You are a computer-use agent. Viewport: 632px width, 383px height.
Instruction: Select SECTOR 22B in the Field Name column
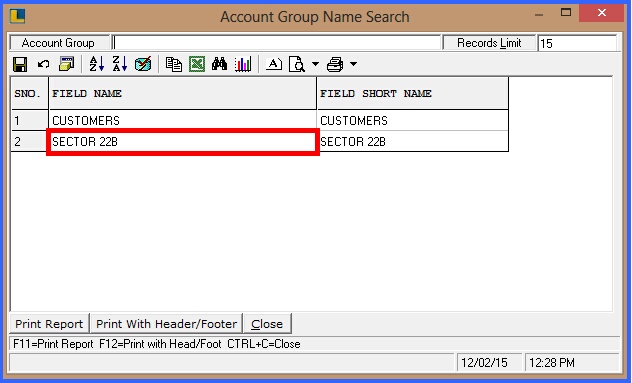pos(183,142)
